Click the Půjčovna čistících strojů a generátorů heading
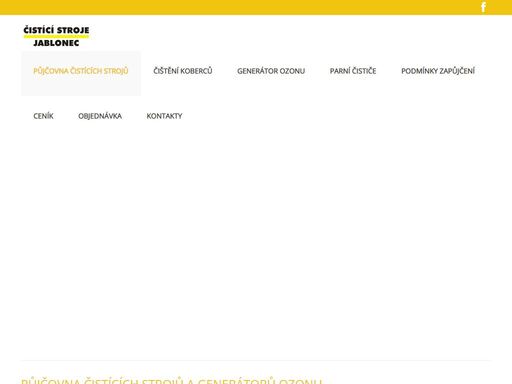Image resolution: width=512 pixels, height=384 pixels. click(x=171, y=381)
